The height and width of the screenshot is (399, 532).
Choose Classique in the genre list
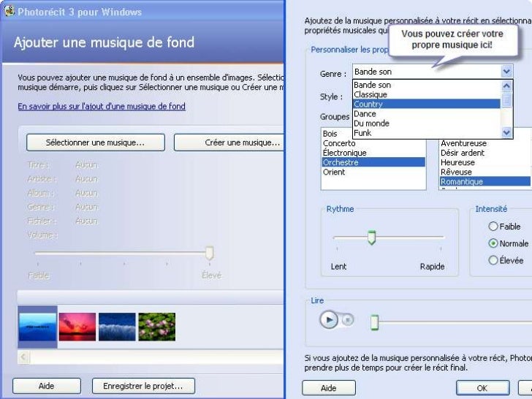pos(427,94)
